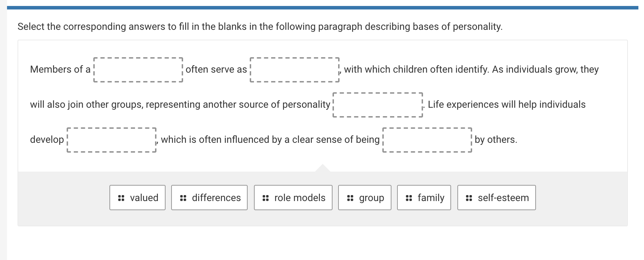Click the drag handle on the differences tile
Screen dimensions: 644x260
point(183,198)
